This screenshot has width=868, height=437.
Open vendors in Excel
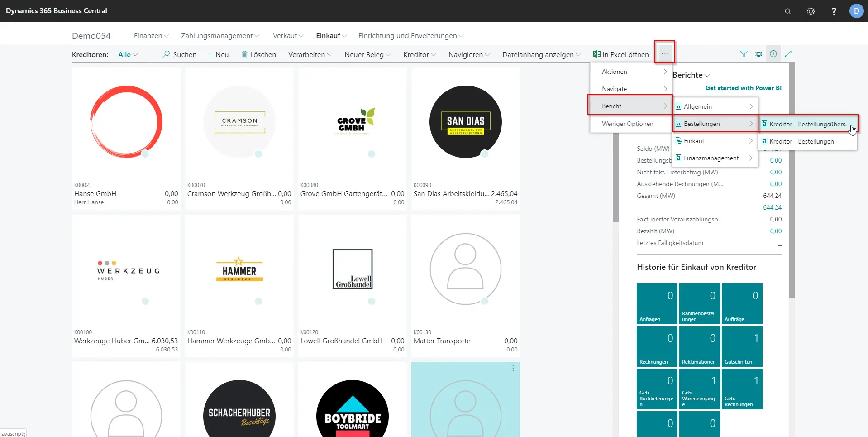tap(621, 54)
